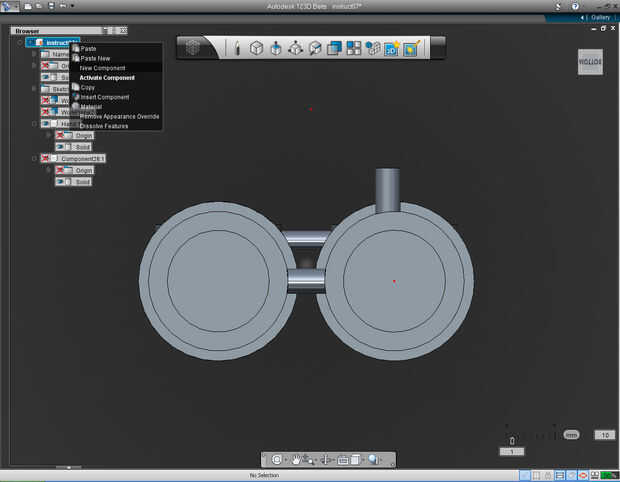
Task: Click the Browser panel pin button
Action: (x=105, y=30)
